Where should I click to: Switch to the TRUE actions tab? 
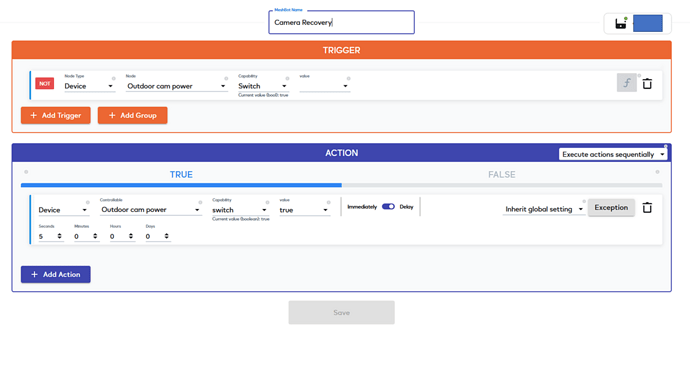tap(181, 175)
